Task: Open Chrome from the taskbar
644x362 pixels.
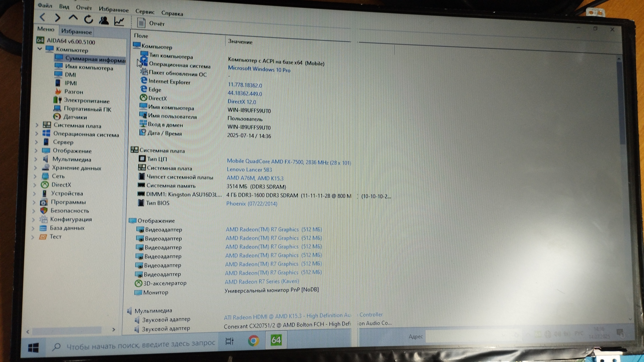Action: (x=254, y=341)
